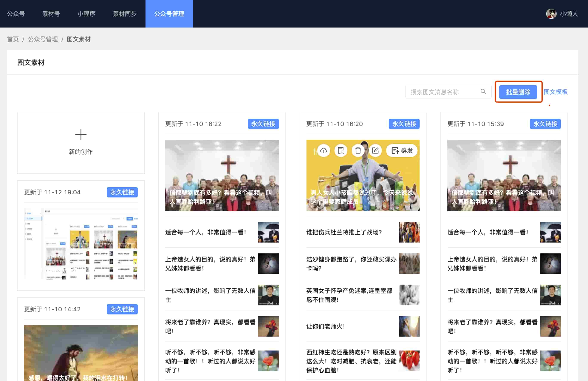The image size is (588, 381).
Task: Open the 素材号 nav tab
Action: [51, 14]
